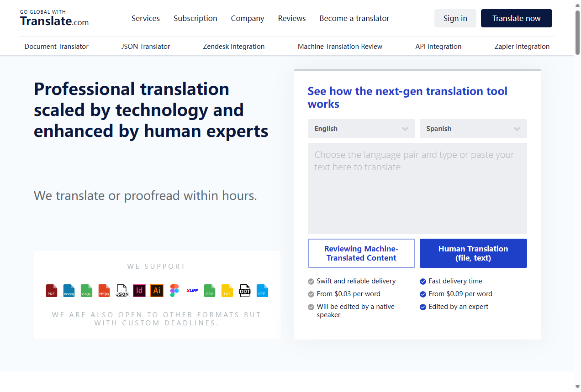The image size is (581, 392).
Task: Select the PPT(X) format icon
Action: tap(104, 291)
